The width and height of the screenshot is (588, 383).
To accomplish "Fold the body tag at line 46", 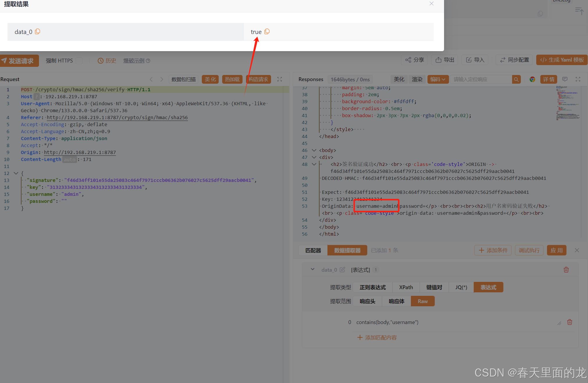I will (314, 150).
